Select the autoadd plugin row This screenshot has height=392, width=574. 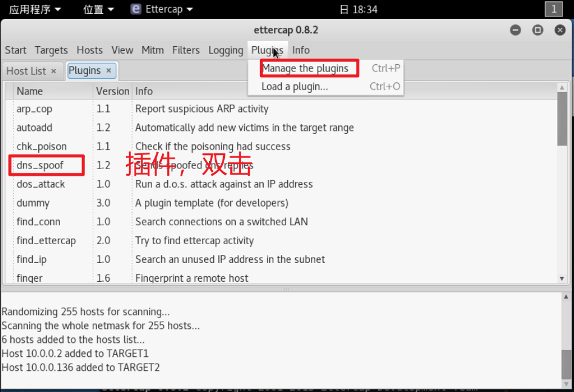point(281,128)
